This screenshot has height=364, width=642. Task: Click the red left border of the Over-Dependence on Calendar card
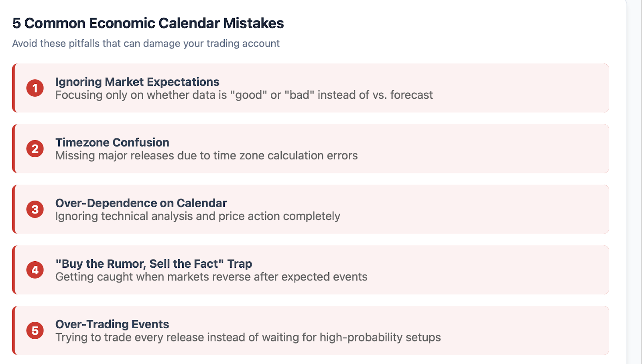pyautogui.click(x=14, y=209)
